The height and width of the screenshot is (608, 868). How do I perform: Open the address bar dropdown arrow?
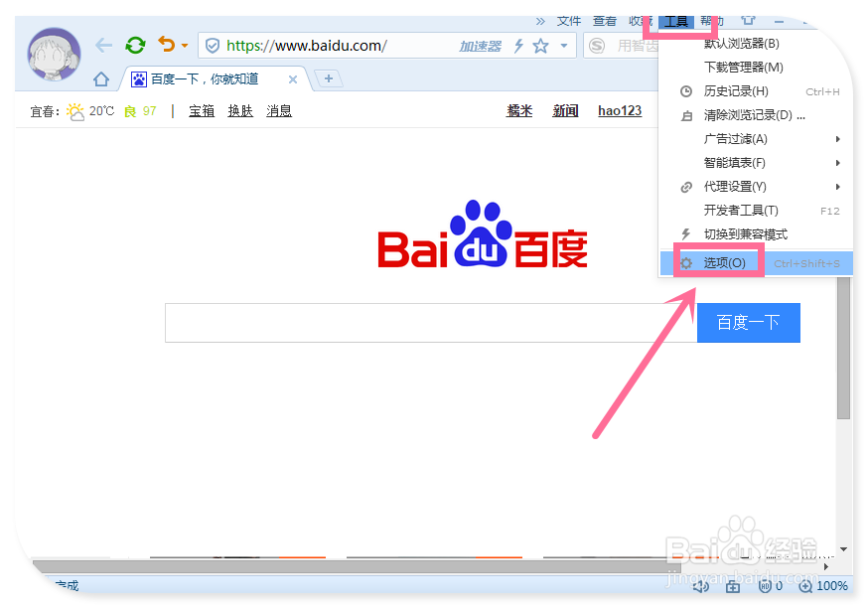pos(564,46)
